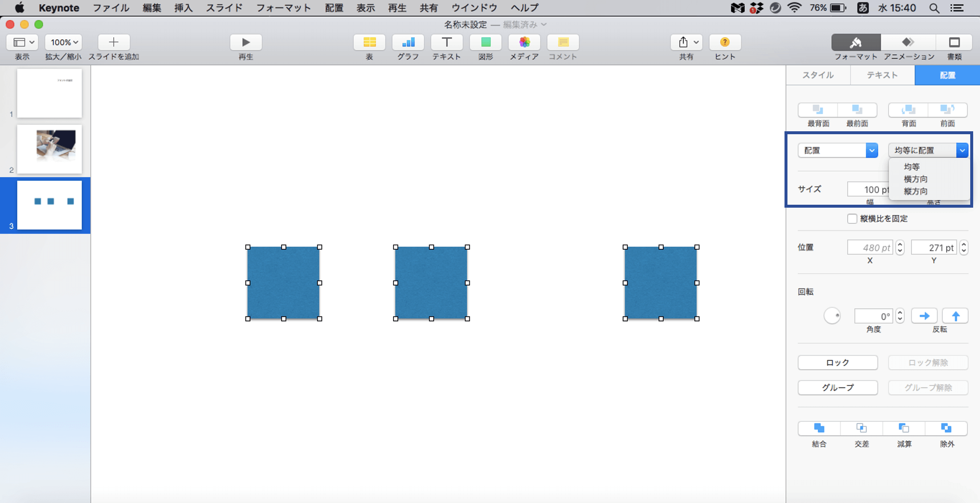Click スライドを追加 plus button
This screenshot has width=980, height=503.
click(x=114, y=42)
